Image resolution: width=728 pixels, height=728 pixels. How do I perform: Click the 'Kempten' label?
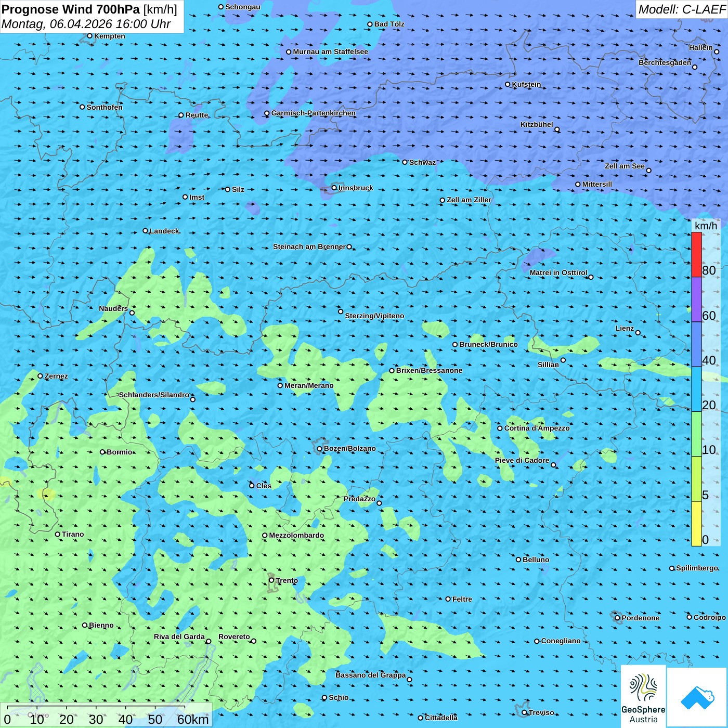coord(110,36)
